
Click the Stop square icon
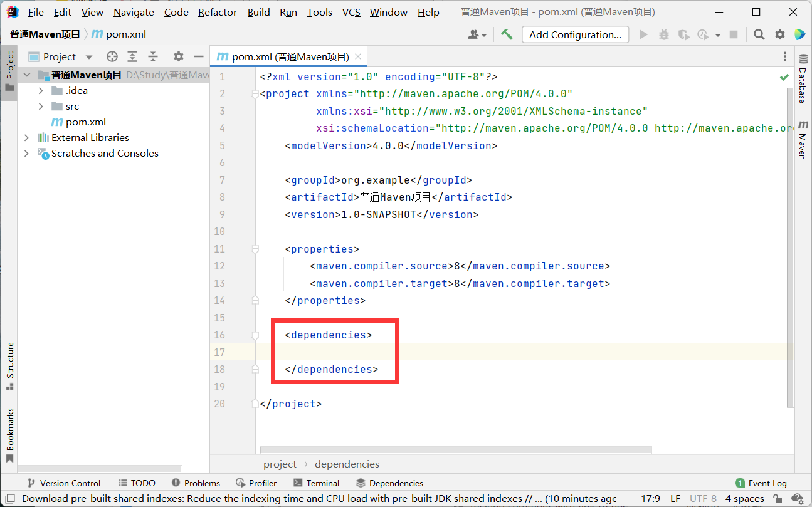[x=734, y=34]
